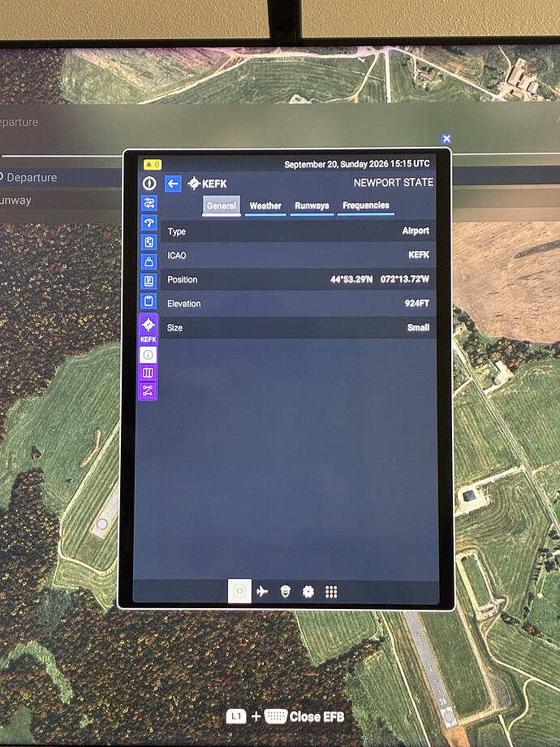Switch to the General tab
Screen dimensions: 560x747
click(222, 205)
